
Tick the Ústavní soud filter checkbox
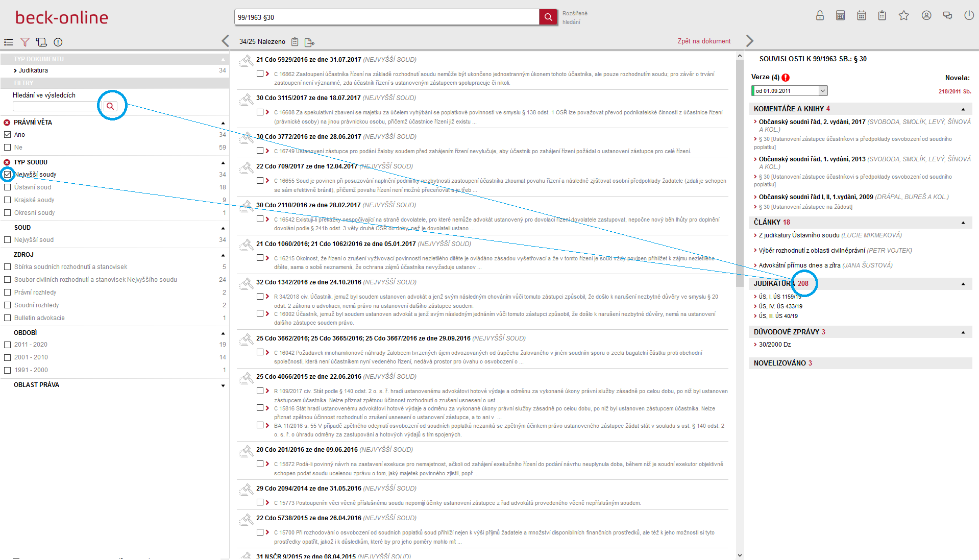[x=8, y=187]
